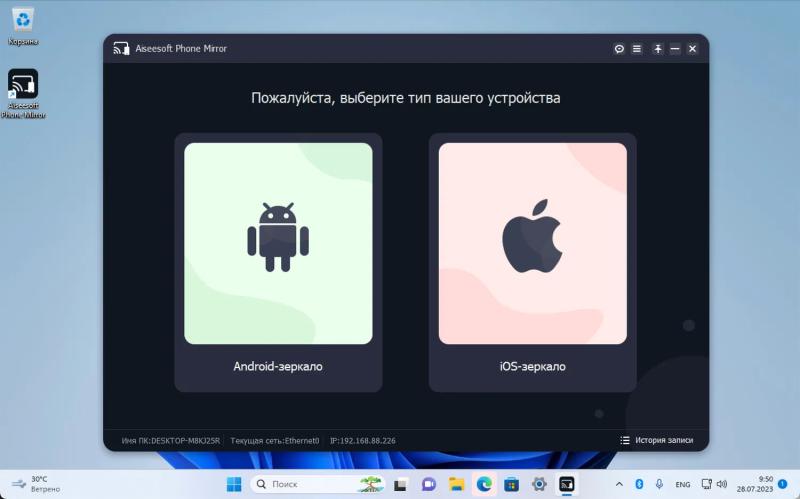The height and width of the screenshot is (499, 800).
Task: Close the Aiseesoft Phone Mirror window
Action: tap(692, 49)
